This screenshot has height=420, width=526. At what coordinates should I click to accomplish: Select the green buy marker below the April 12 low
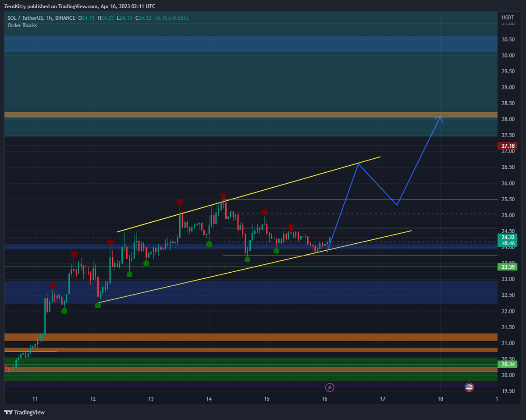click(98, 305)
